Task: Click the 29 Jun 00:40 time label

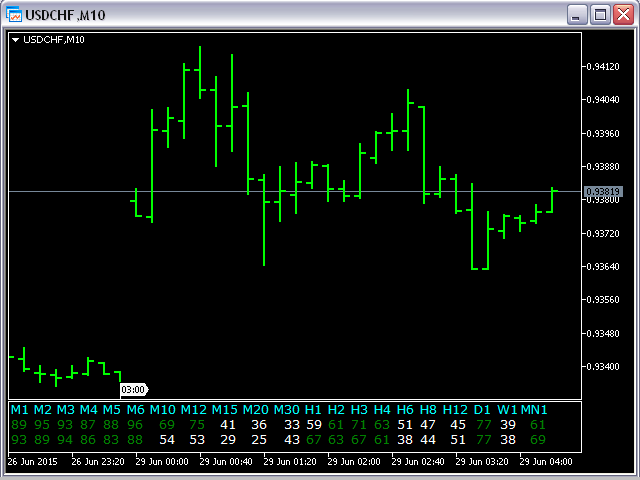Action: coord(226,462)
